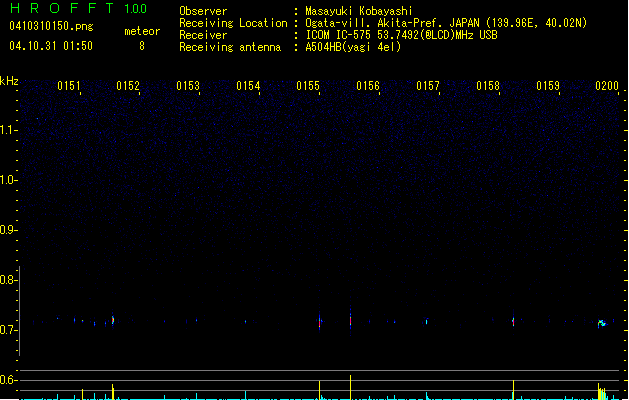Click the timestamp 04.10.31 01:50
The width and height of the screenshot is (629, 400).
tap(51, 46)
